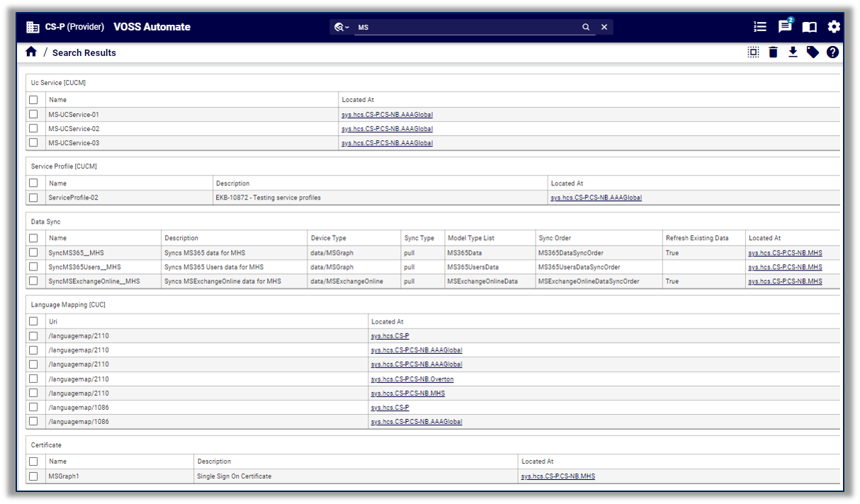The image size is (860, 504).
Task: Open the transaction list icon
Action: tap(760, 27)
